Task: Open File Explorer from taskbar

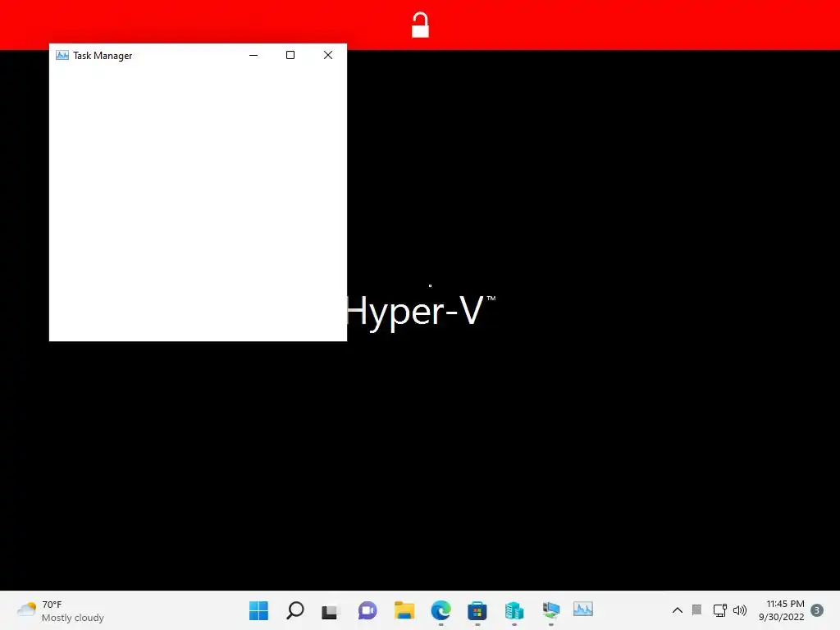Action: (x=404, y=610)
